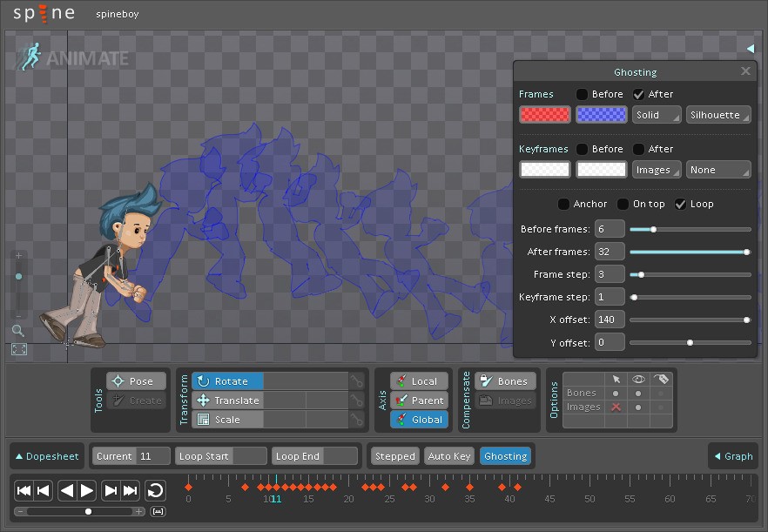Select the Translate transform tool
768x532 pixels.
pyautogui.click(x=227, y=401)
